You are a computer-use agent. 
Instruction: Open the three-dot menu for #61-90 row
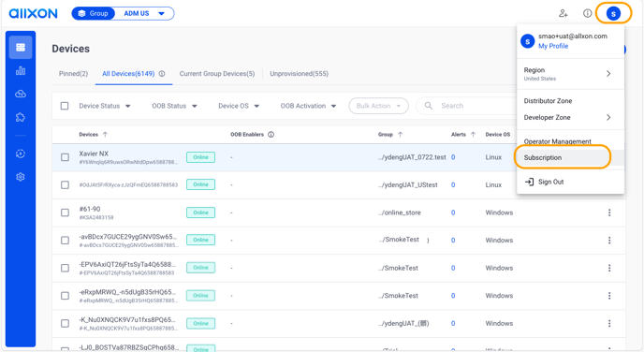(609, 213)
